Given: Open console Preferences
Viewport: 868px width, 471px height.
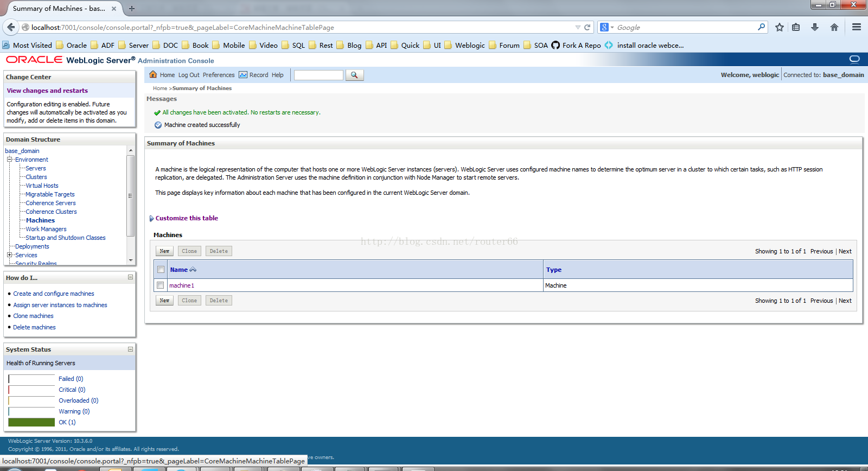Looking at the screenshot, I should tap(219, 75).
